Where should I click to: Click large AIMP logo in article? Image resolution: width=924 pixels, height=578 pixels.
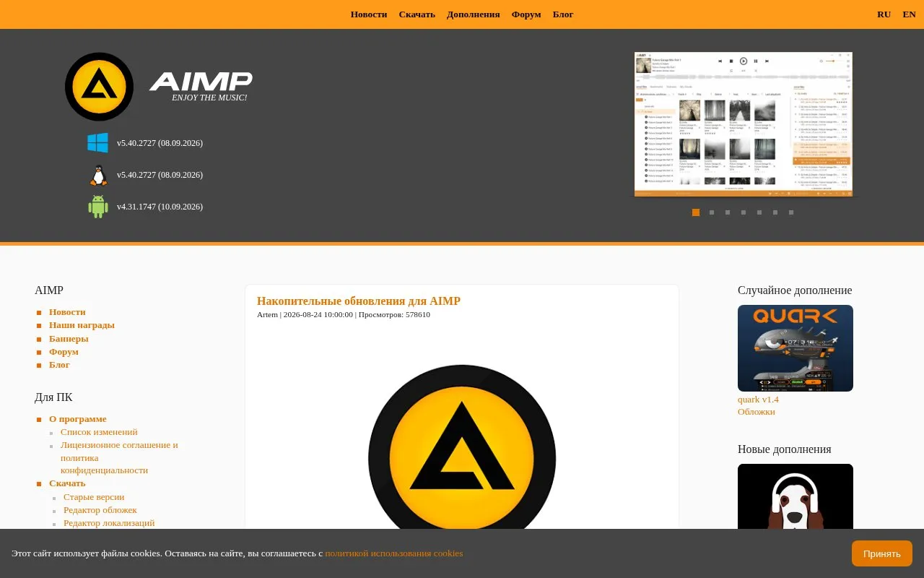pyautogui.click(x=462, y=447)
